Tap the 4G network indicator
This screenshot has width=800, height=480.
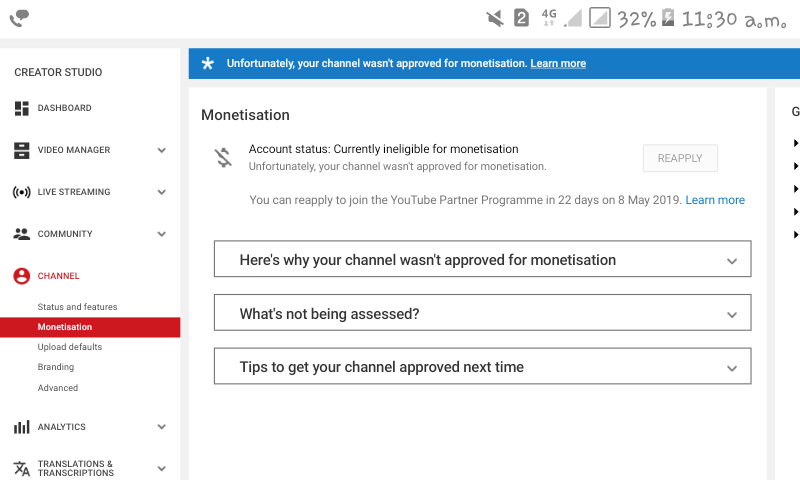click(549, 17)
